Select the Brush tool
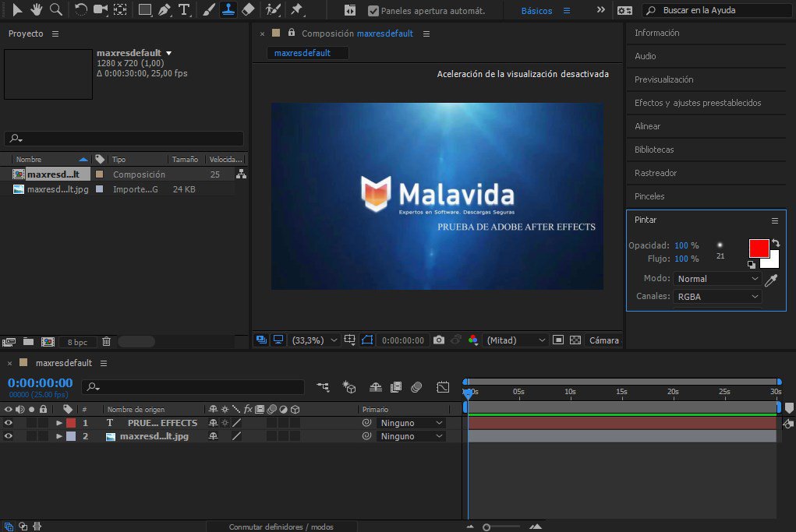This screenshot has height=532, width=796. coord(207,10)
